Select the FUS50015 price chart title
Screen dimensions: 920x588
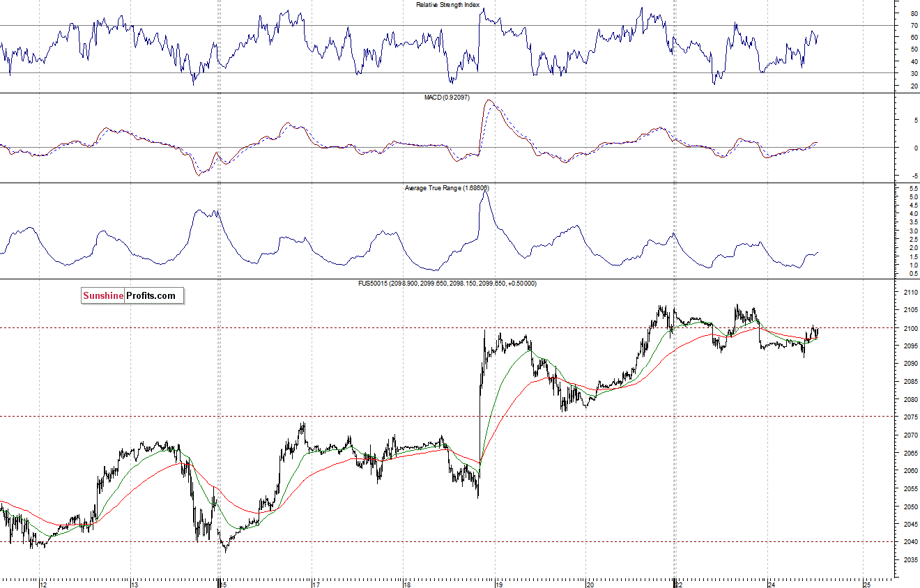point(447,284)
